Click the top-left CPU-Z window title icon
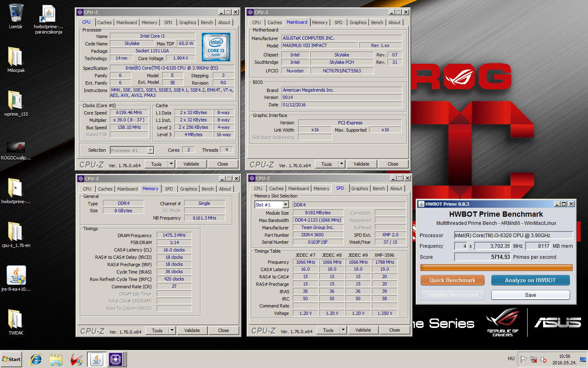The width and height of the screenshot is (588, 368). 80,12
